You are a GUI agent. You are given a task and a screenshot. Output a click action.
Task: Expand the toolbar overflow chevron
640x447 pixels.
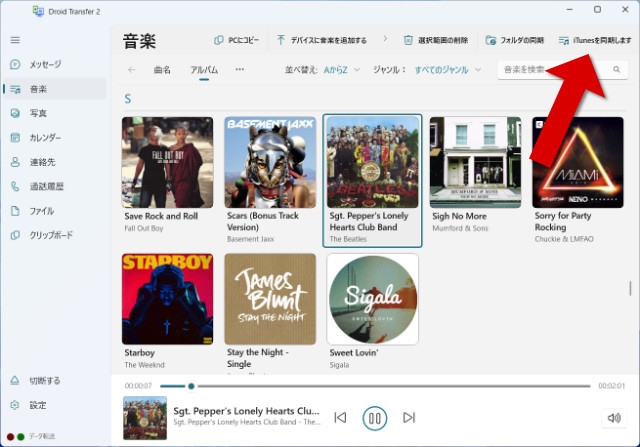(385, 39)
